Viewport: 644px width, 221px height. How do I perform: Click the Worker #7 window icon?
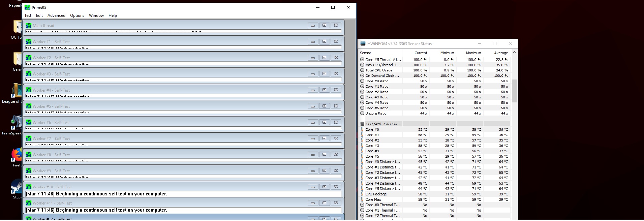[29, 138]
